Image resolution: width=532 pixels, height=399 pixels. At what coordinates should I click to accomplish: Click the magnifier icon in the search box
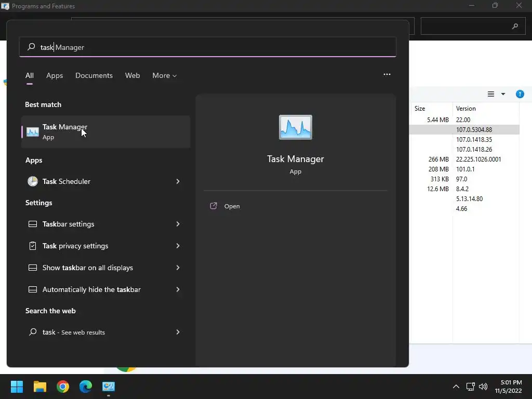tap(31, 47)
